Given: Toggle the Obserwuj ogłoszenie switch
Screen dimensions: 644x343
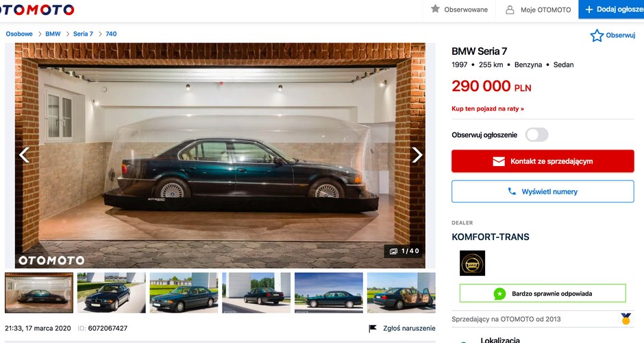Looking at the screenshot, I should click(x=537, y=135).
